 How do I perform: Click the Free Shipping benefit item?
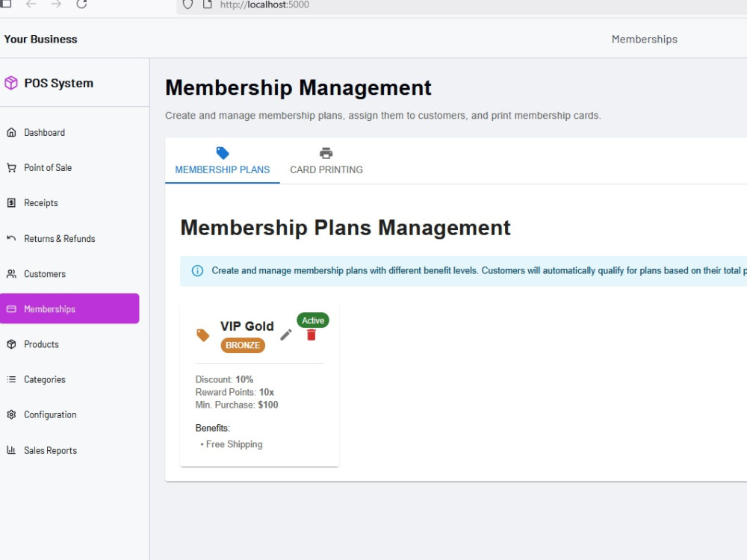point(234,444)
